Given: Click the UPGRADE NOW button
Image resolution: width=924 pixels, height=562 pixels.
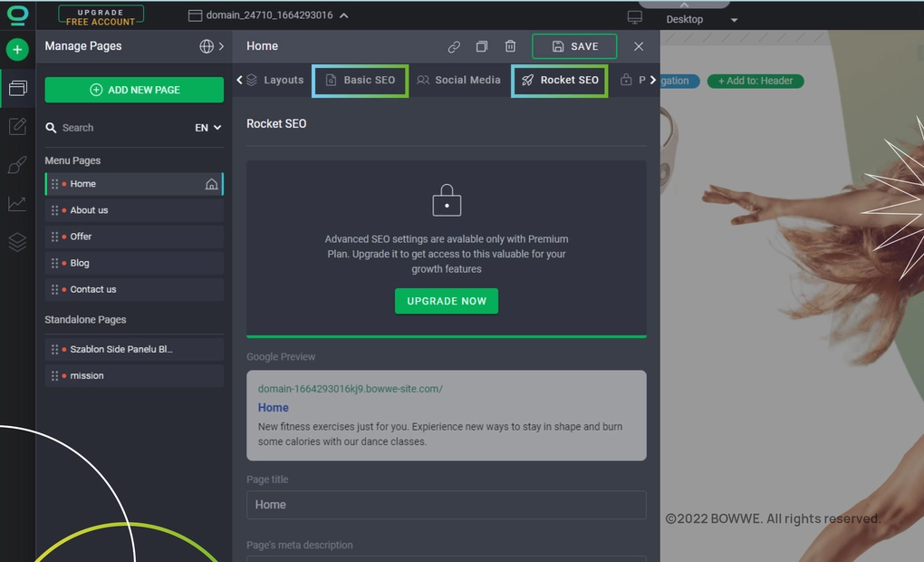Looking at the screenshot, I should pyautogui.click(x=447, y=301).
